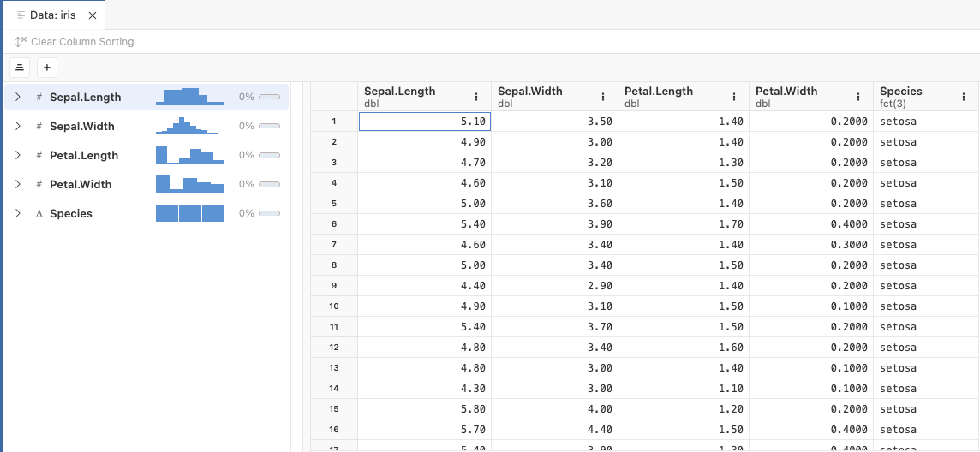Click the Species missing-values percentage bar
Image resolution: width=980 pixels, height=452 pixels.
(x=269, y=214)
